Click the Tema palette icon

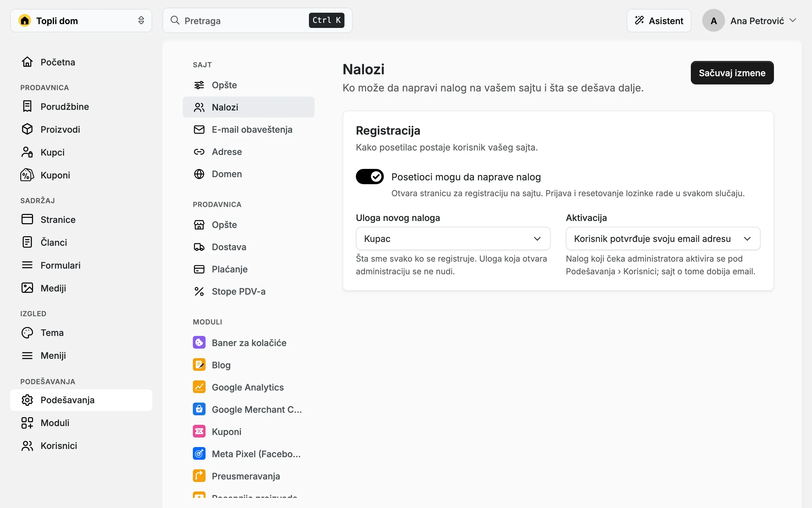tap(27, 333)
